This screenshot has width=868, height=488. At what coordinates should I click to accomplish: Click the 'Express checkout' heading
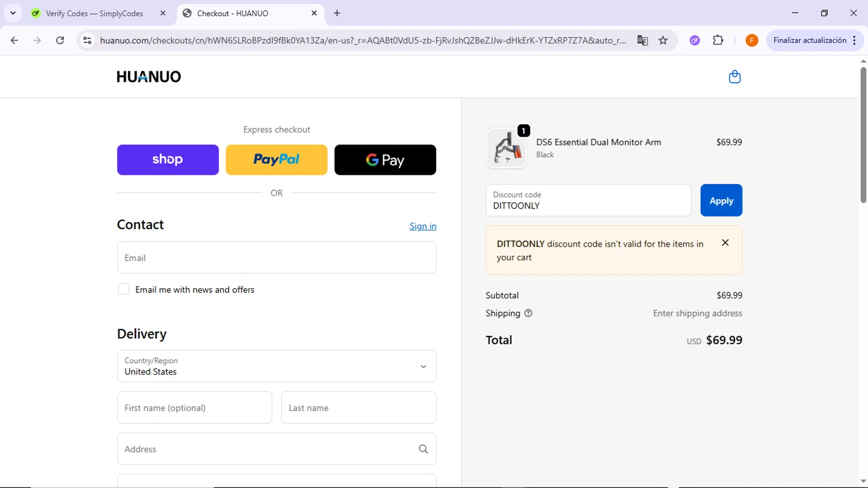(277, 130)
